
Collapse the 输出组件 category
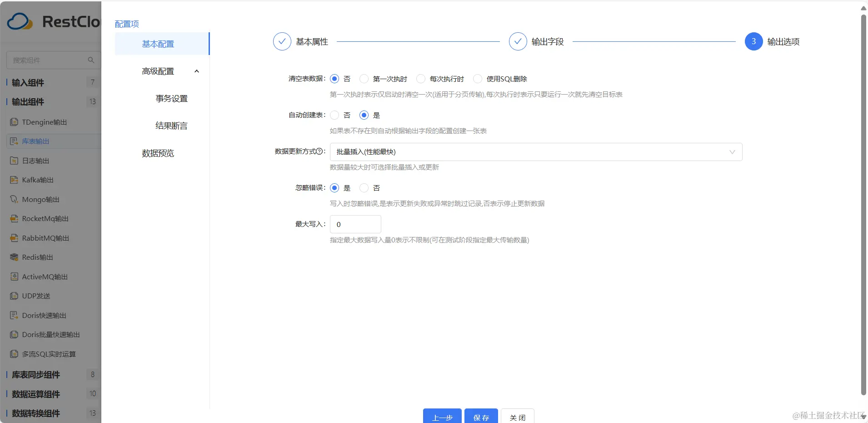[28, 102]
